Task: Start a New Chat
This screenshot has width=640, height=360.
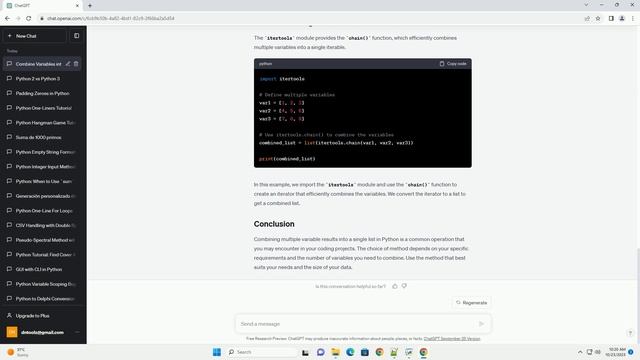Action: click(x=35, y=36)
